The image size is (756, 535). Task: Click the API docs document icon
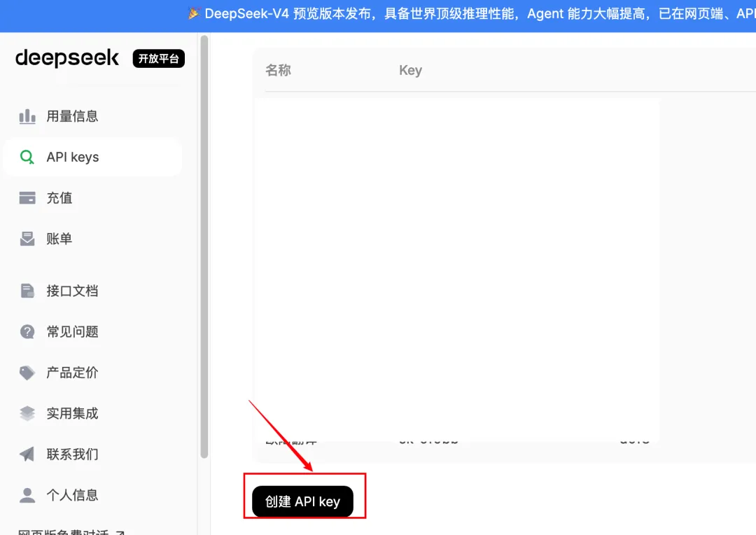(x=27, y=291)
